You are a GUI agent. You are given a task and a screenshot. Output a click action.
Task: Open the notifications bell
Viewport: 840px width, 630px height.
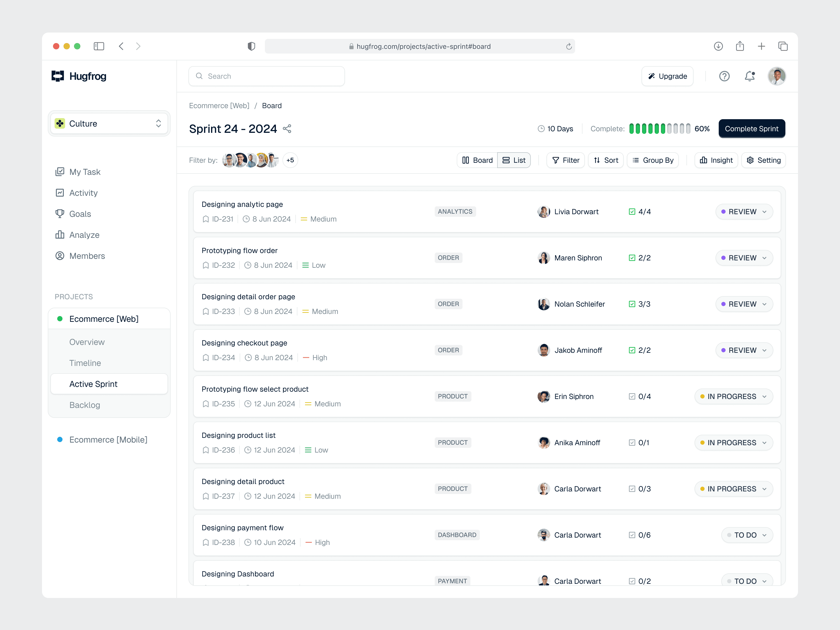[x=749, y=76]
